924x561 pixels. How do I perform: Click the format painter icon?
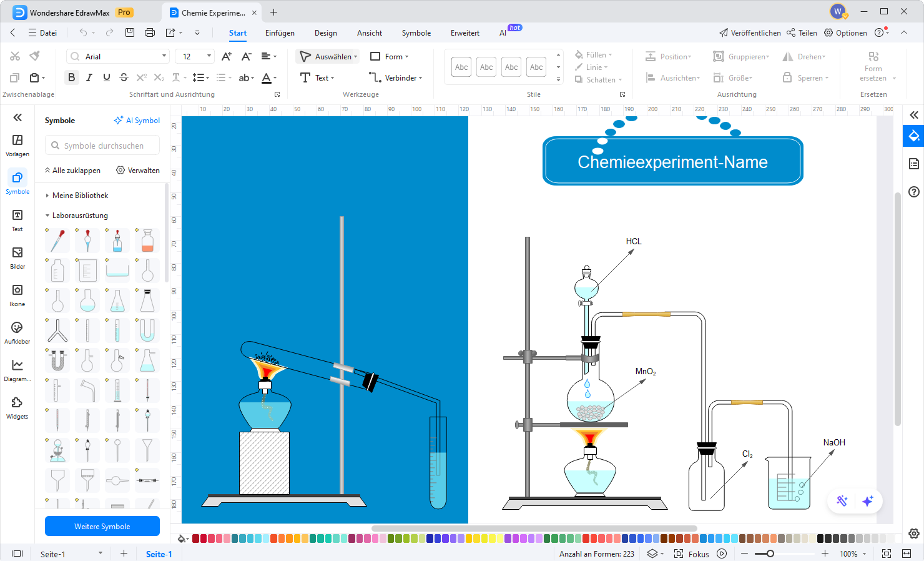click(x=35, y=56)
